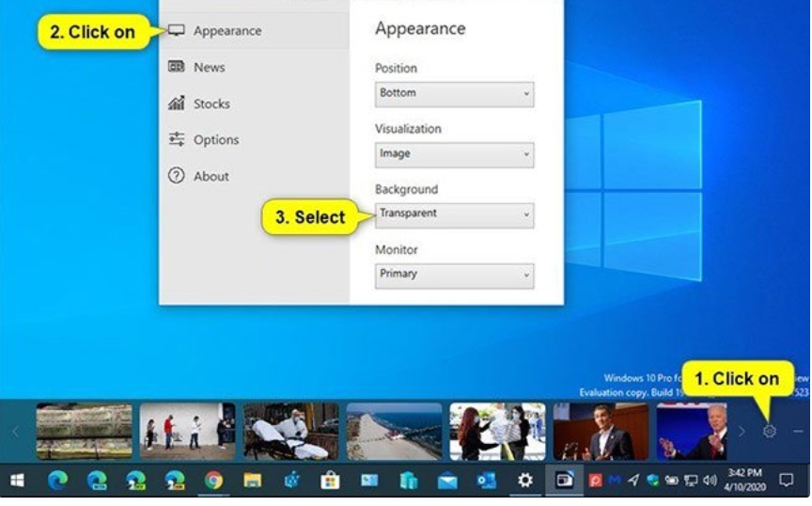Expand the Position dropdown showing Bottom
This screenshot has height=506, width=812.
tap(454, 94)
